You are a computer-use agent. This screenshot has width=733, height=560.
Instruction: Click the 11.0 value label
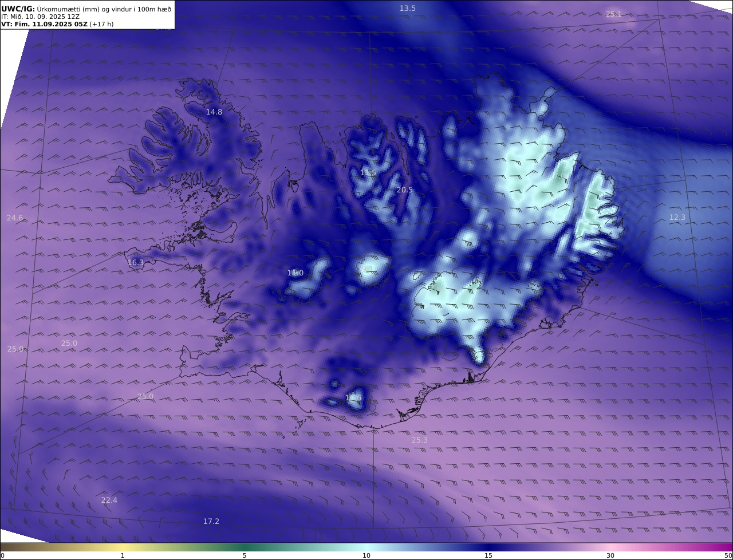[x=295, y=273]
